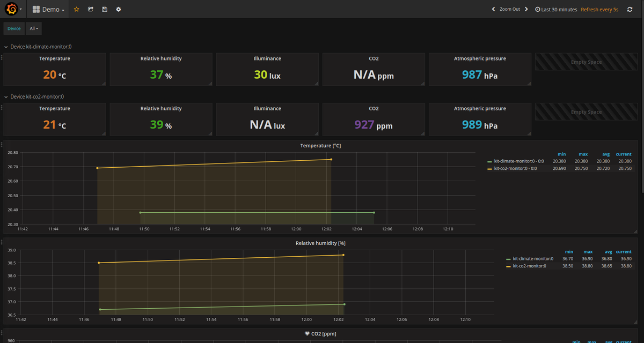Open dashboard settings with the gear icon
Viewport: 644px width, 343px height.
(119, 9)
